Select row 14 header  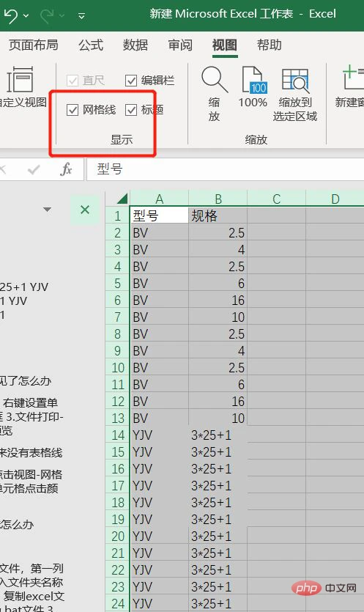117,435
